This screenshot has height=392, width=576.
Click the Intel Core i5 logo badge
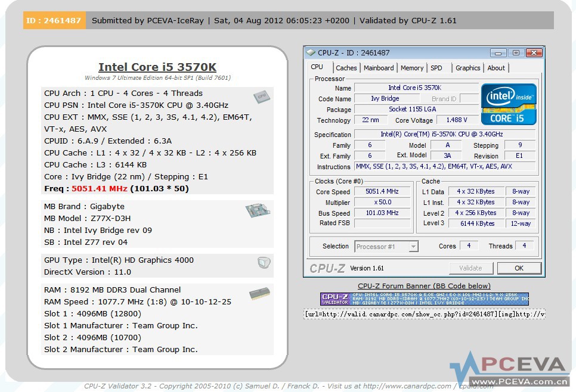(x=509, y=104)
